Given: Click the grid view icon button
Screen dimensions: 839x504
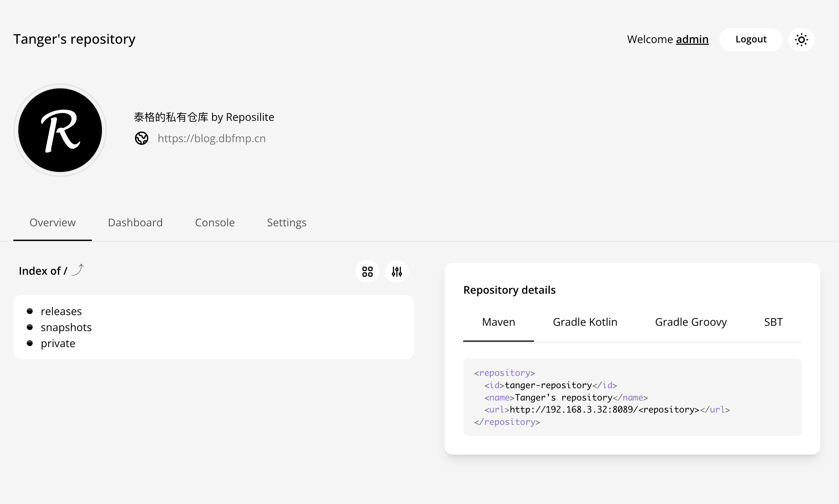Looking at the screenshot, I should [x=367, y=271].
